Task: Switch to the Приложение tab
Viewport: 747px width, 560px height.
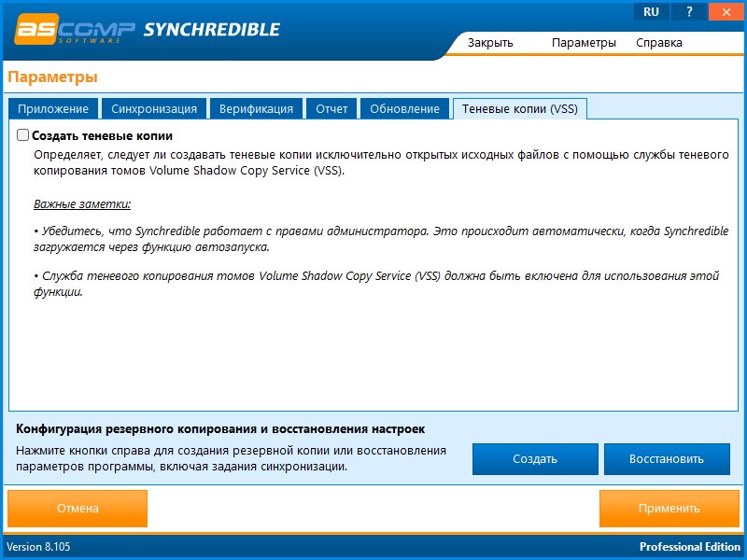Action: [x=53, y=108]
